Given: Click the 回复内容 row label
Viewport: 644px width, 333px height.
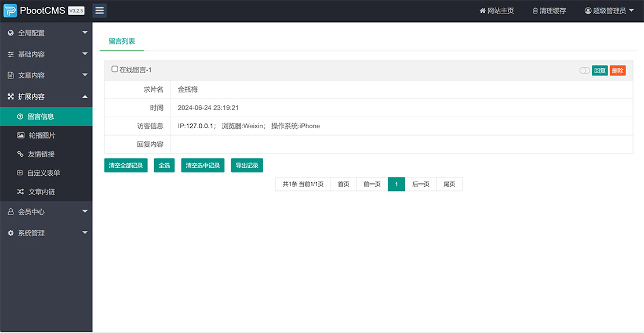Looking at the screenshot, I should pos(150,144).
